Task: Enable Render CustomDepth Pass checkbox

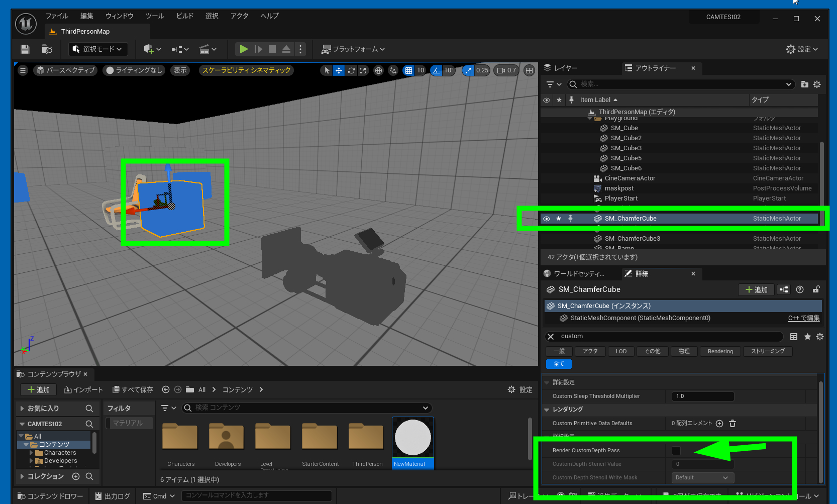Action: [676, 451]
